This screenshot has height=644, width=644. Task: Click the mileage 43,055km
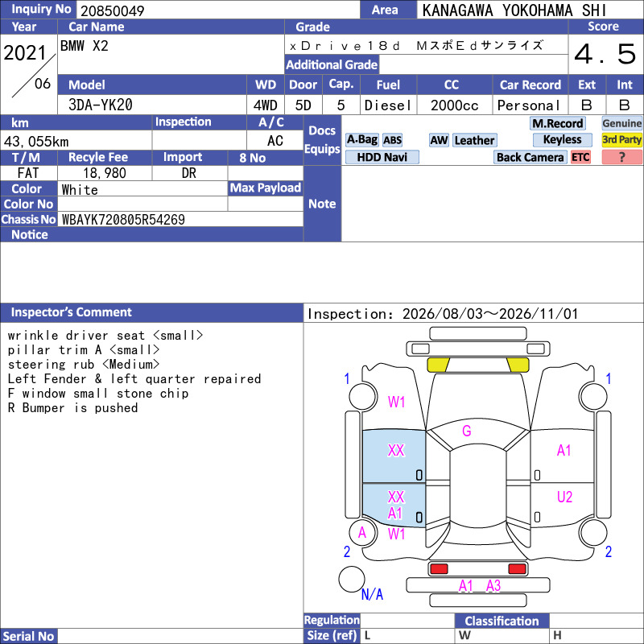(x=36, y=142)
